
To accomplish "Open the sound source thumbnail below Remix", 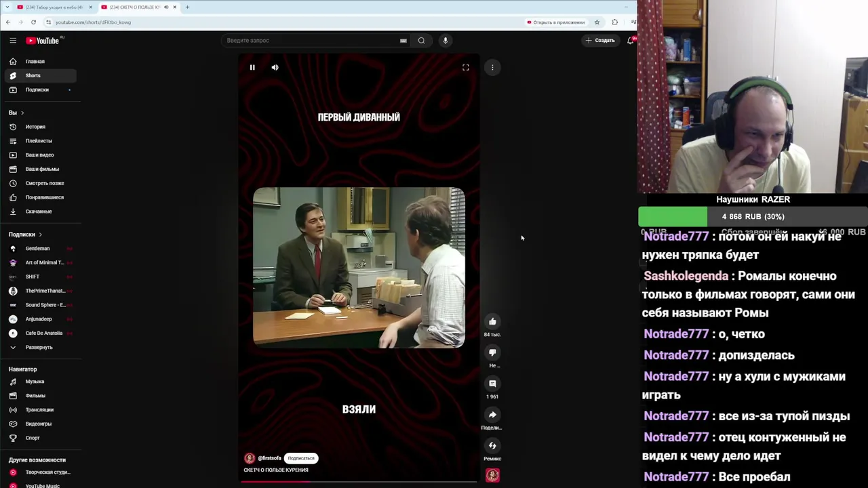I will point(492,475).
